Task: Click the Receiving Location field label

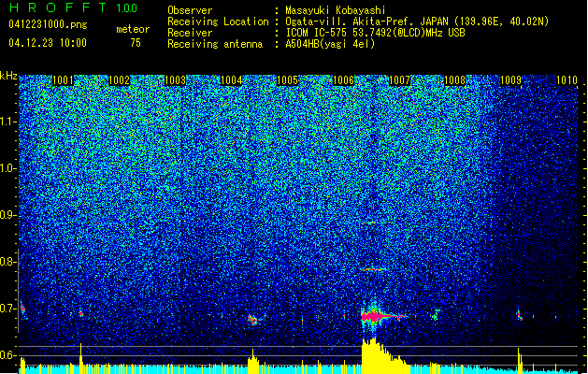Action: point(218,22)
